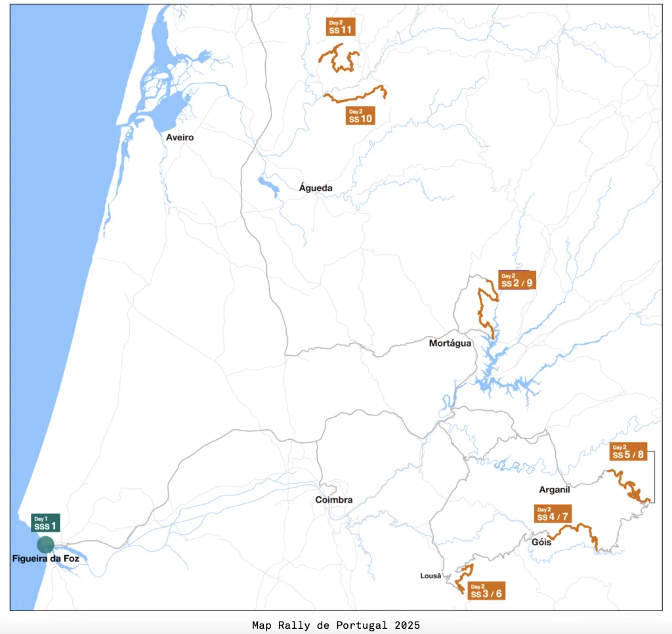Click the Aveiro city name
672x634 pixels.
pyautogui.click(x=180, y=138)
